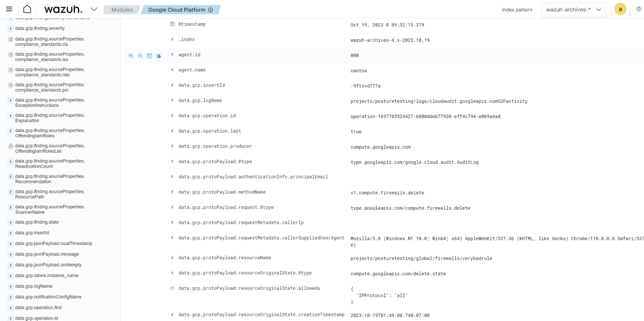Image resolution: width=644 pixels, height=321 pixels.
Task: Show Google Cloud Platform info icon
Action: tap(211, 10)
